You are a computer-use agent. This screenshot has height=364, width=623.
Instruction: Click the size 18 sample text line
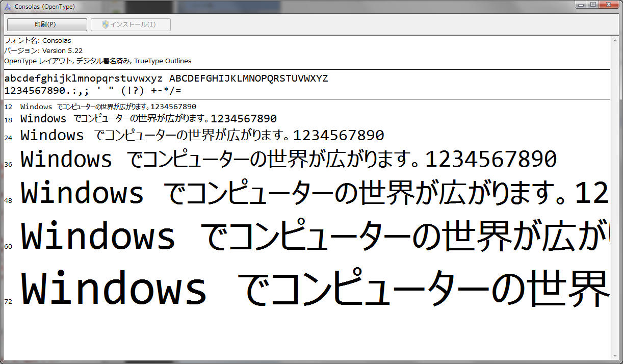(x=148, y=119)
